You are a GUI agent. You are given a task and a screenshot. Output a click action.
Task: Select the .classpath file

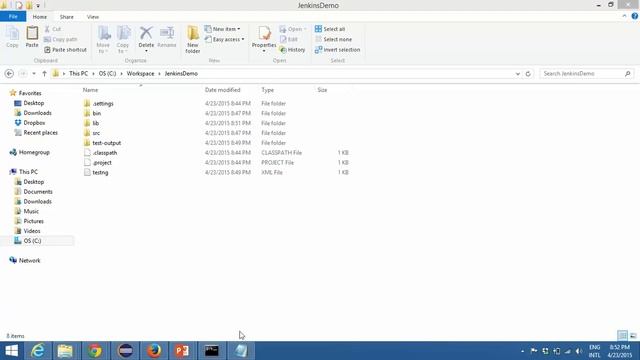(104, 153)
